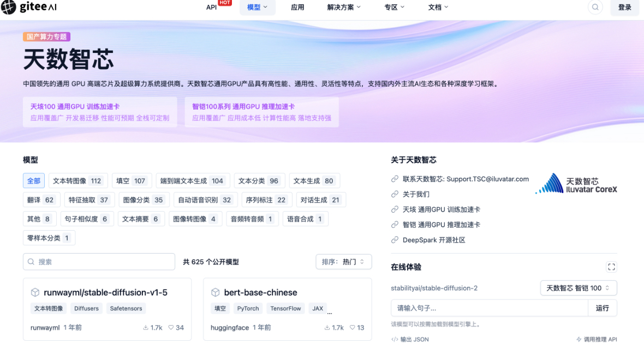Click the 运行 button
Viewport: 644px width, 355px height.
602,308
